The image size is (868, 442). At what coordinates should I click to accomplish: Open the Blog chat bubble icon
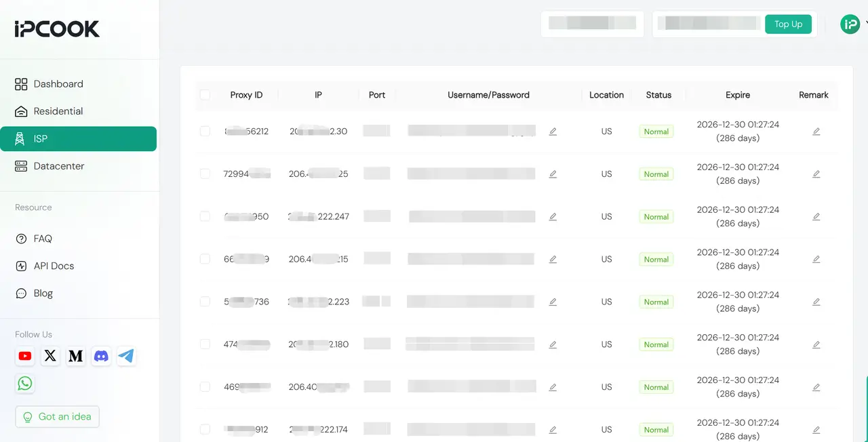[21, 293]
